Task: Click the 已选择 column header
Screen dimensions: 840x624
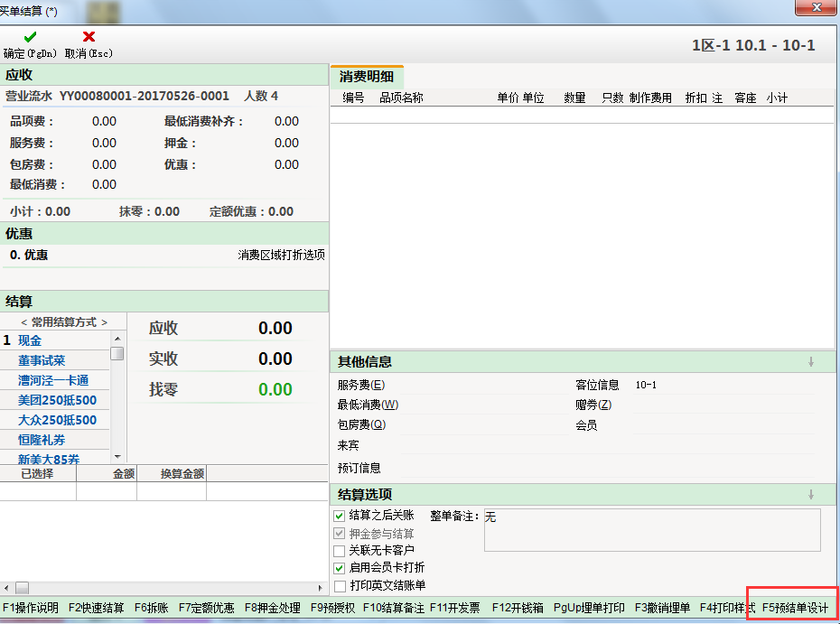Action: [38, 473]
